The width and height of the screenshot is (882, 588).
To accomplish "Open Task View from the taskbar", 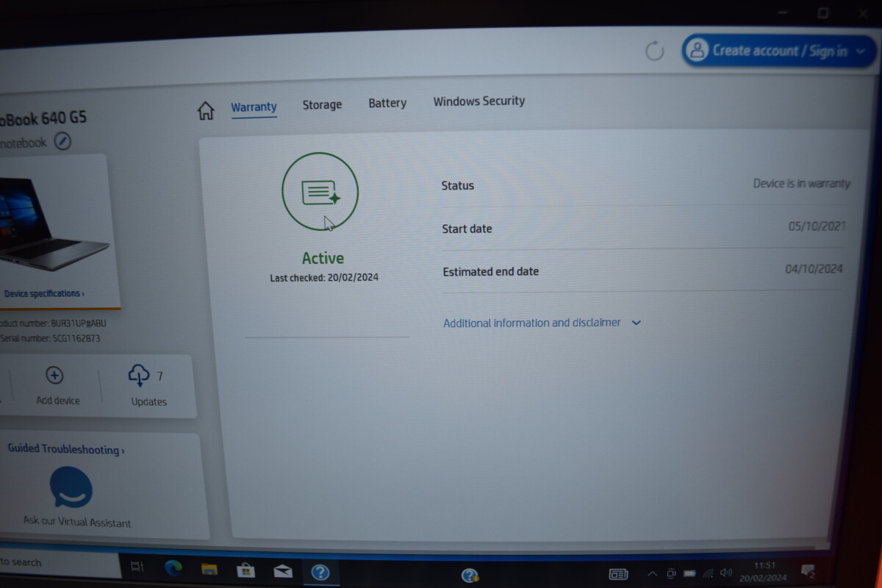I will click(137, 566).
